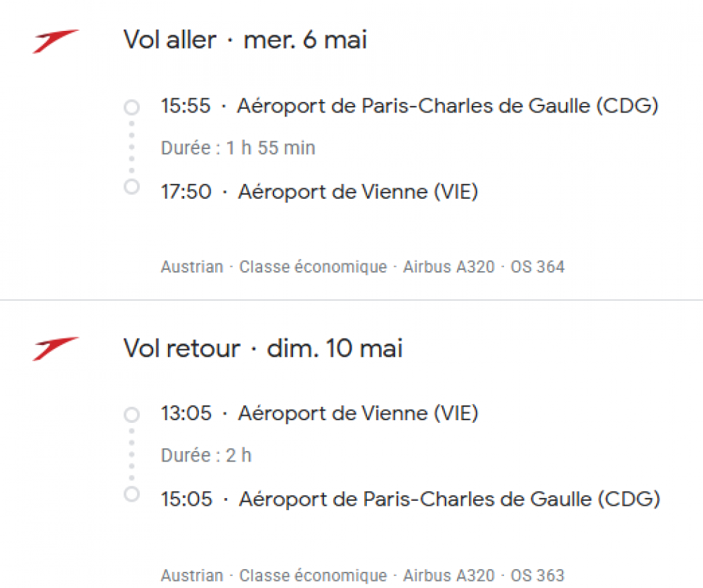
Task: Select the dim. 10 mai date
Action: [335, 348]
